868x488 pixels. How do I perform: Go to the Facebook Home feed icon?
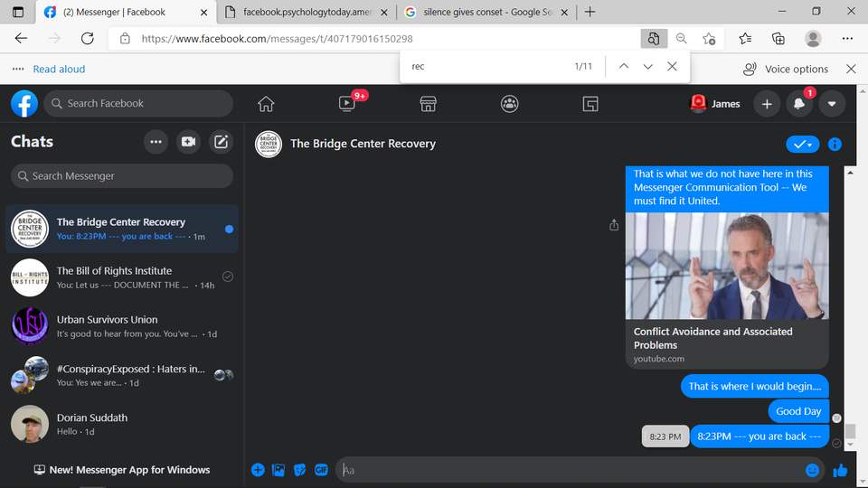266,103
